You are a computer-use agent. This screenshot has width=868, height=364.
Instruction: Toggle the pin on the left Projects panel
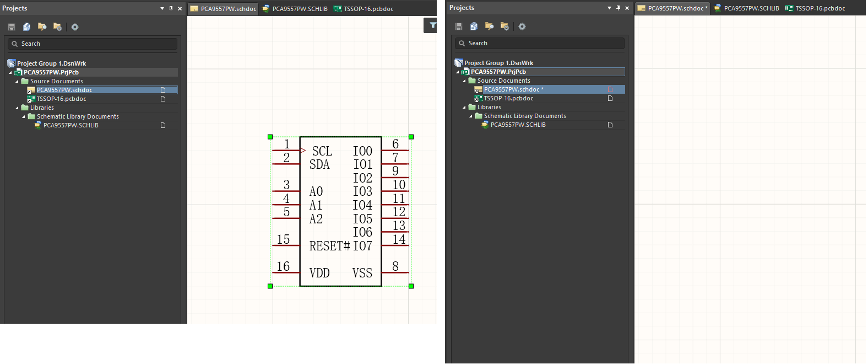171,8
